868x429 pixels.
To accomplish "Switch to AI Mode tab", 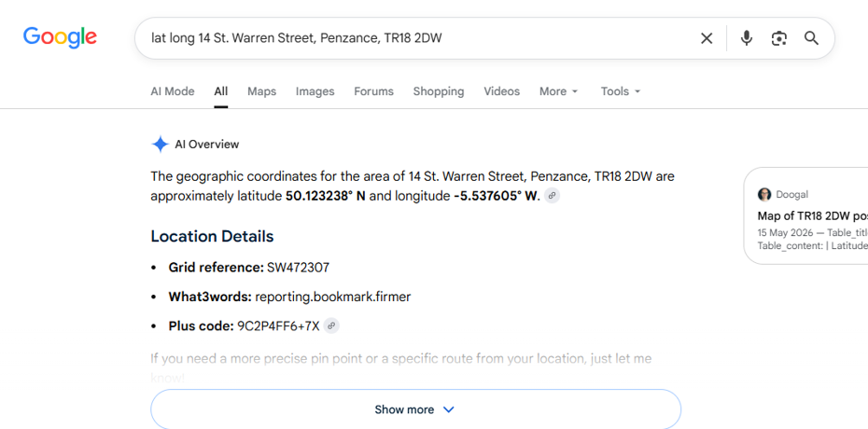I will pos(172,91).
